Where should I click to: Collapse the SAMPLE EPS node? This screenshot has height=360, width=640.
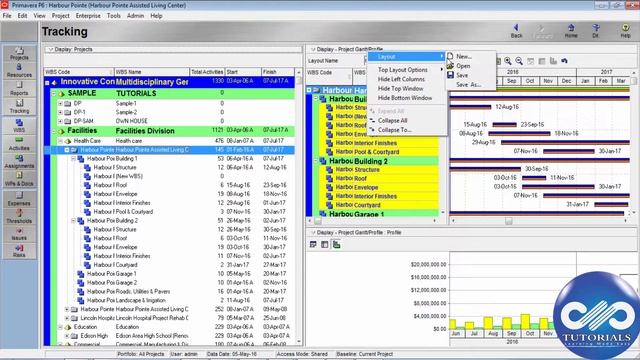[x=54, y=93]
